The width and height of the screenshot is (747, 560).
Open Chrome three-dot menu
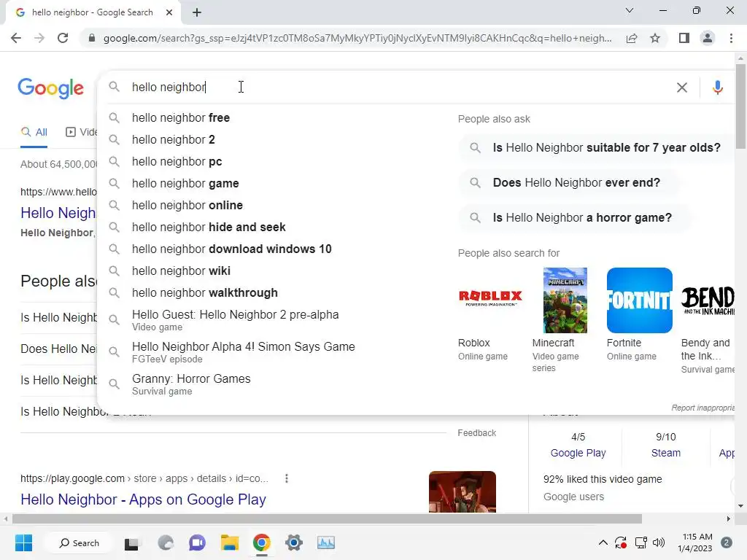click(x=731, y=38)
